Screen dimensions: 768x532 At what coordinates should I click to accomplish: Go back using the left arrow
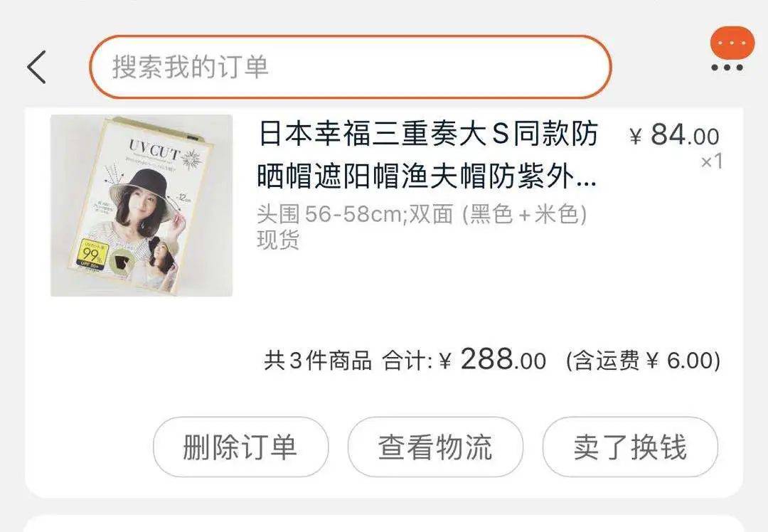point(36,67)
